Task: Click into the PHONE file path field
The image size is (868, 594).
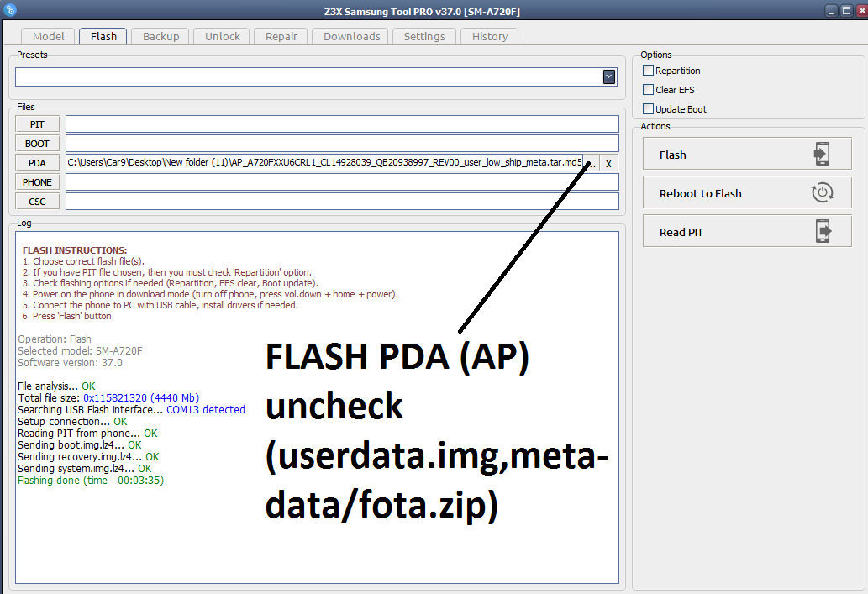Action: click(x=342, y=182)
